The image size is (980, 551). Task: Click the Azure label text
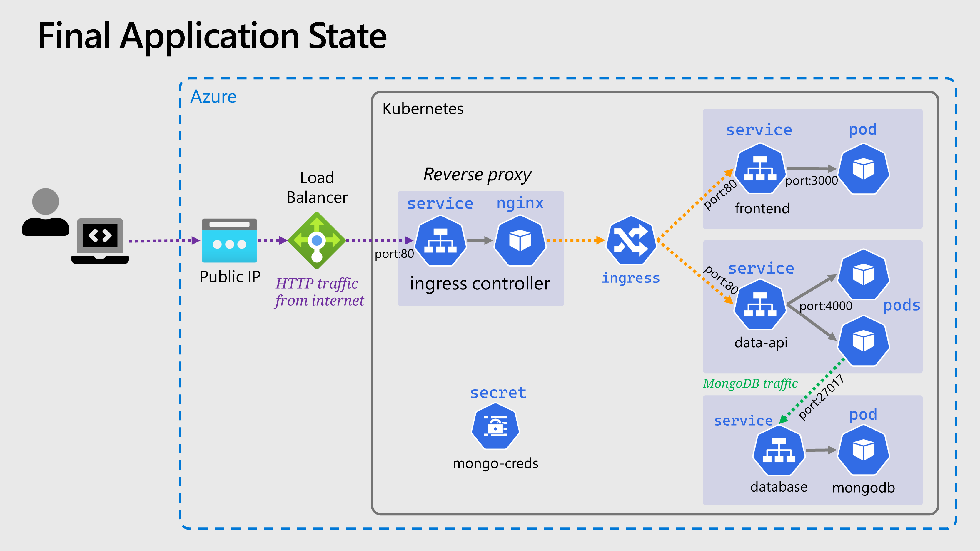pyautogui.click(x=213, y=97)
